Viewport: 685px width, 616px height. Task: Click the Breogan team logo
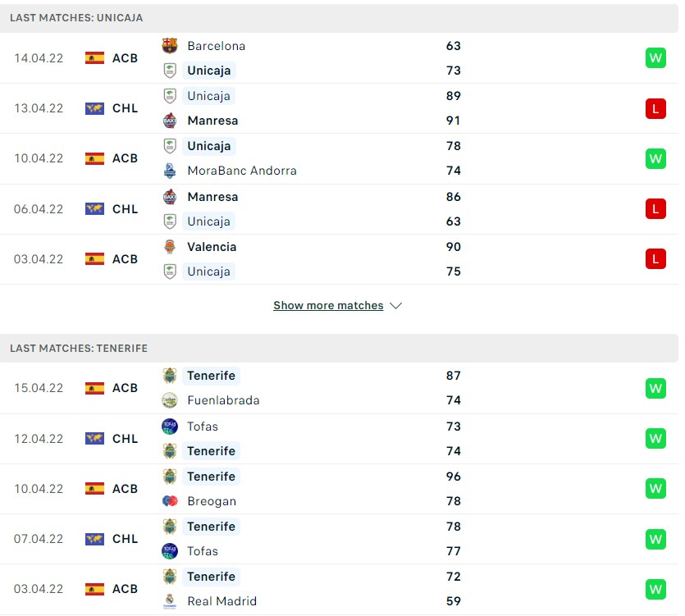click(x=170, y=501)
